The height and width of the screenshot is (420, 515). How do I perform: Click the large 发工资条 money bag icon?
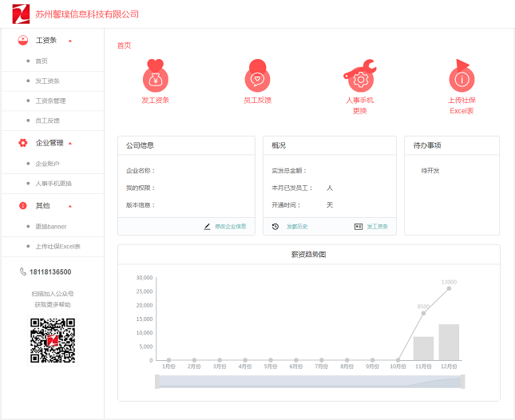(156, 77)
